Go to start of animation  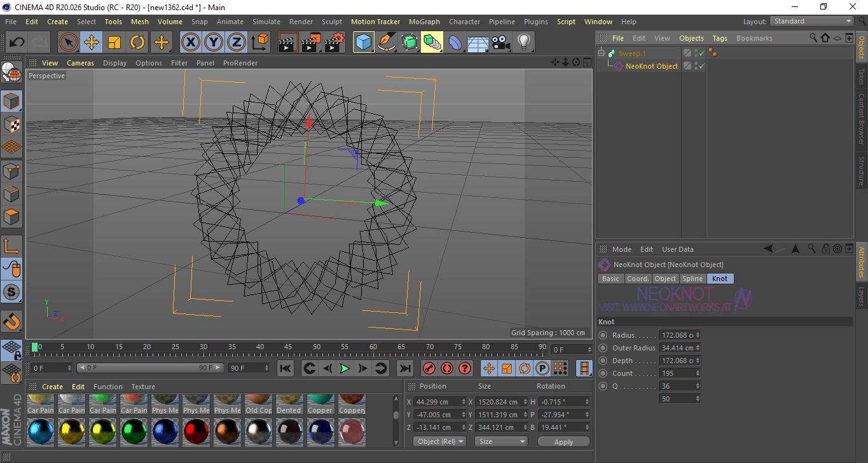[286, 368]
